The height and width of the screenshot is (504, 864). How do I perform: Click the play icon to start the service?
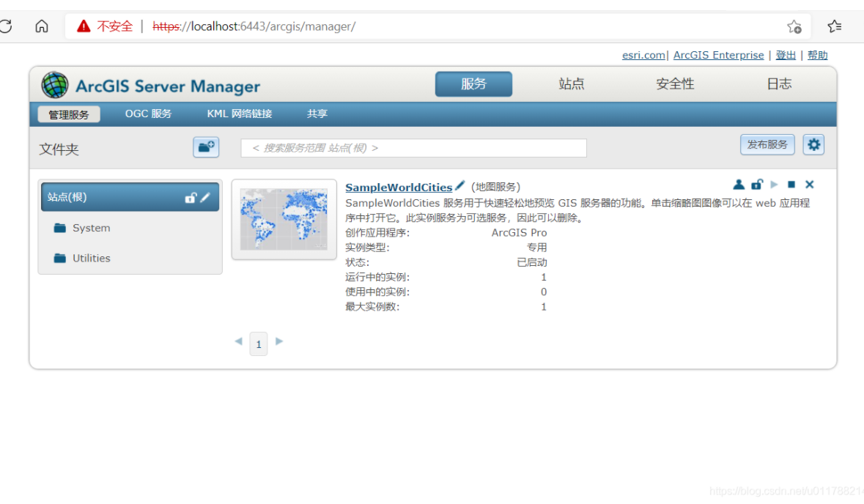click(x=775, y=184)
